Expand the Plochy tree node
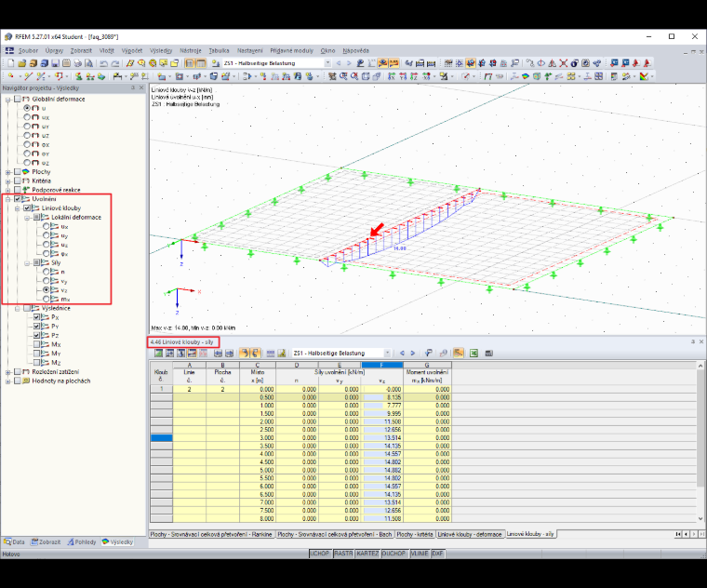Image resolution: width=707 pixels, height=588 pixels. pyautogui.click(x=7, y=172)
